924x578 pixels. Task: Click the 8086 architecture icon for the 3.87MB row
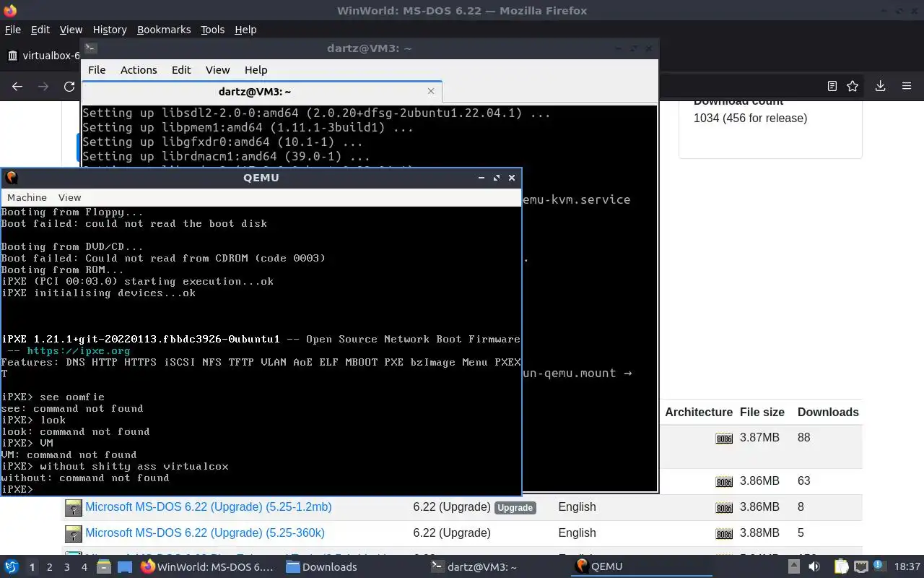(x=724, y=438)
